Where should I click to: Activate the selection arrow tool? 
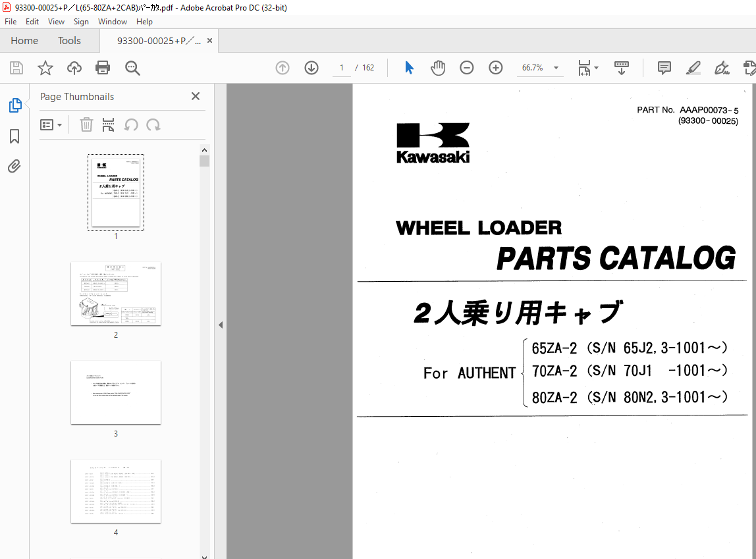click(409, 68)
